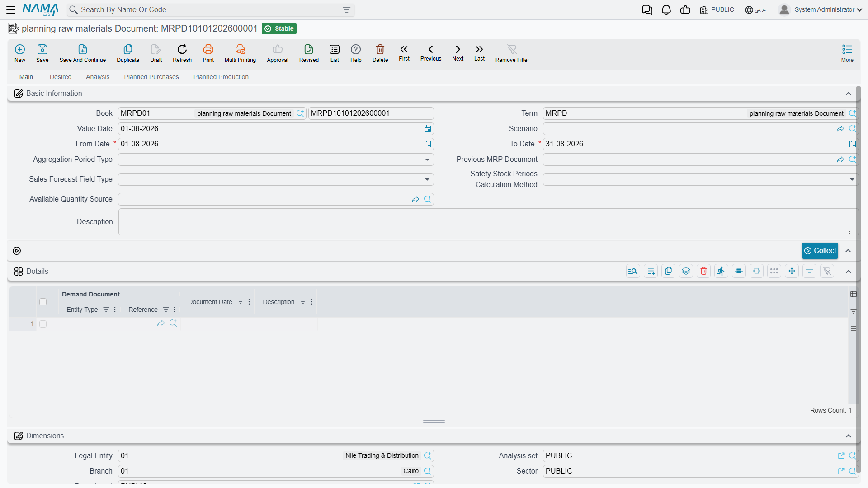Click the Approval button
The height and width of the screenshot is (488, 868).
point(278,53)
